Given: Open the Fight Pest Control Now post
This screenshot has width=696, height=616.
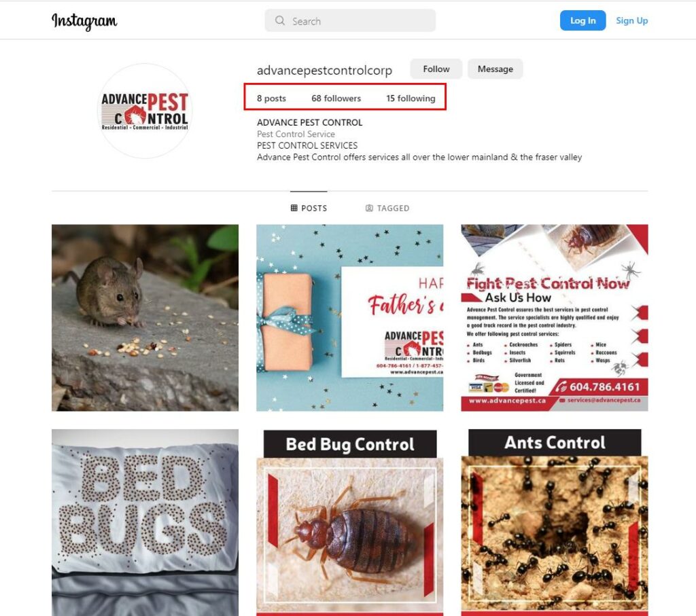Looking at the screenshot, I should [x=555, y=318].
